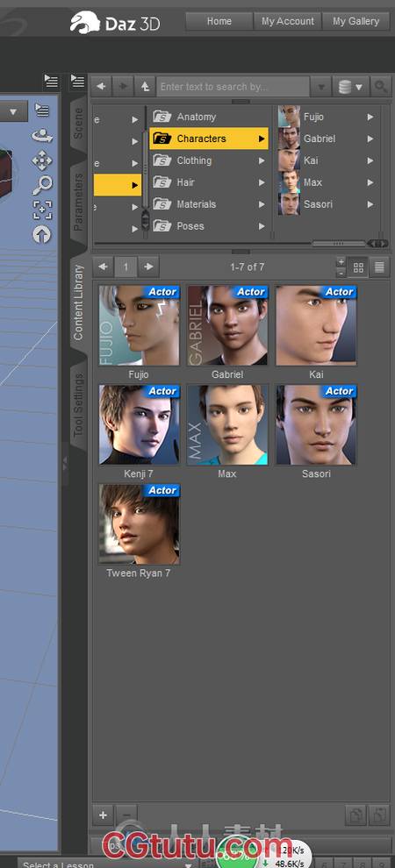Select the Tween Ryan 7 thumbnail
Image resolution: width=395 pixels, height=868 pixels.
pyautogui.click(x=139, y=524)
